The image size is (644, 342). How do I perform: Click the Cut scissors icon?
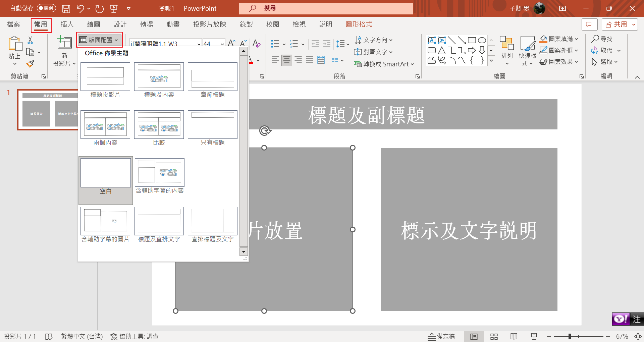point(30,40)
